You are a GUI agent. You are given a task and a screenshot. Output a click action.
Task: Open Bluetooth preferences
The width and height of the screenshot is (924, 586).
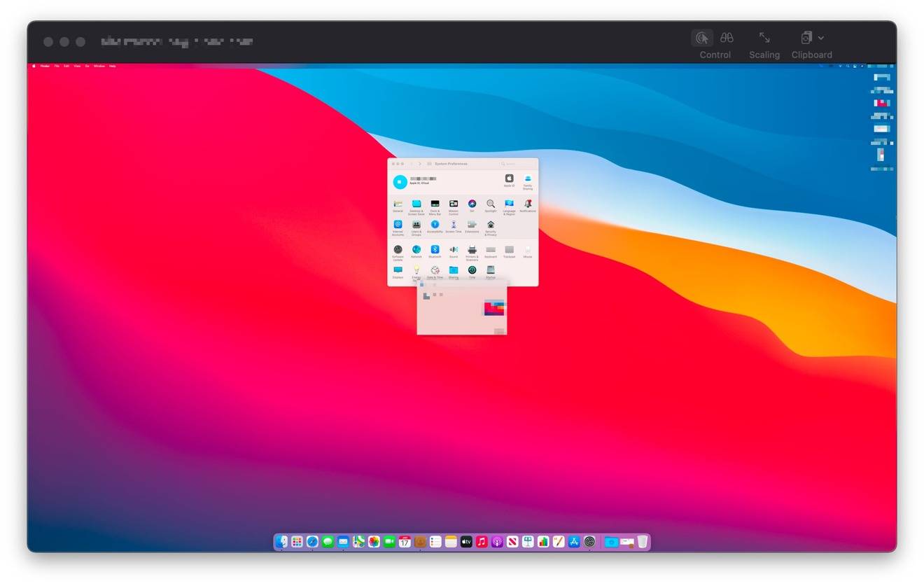(435, 252)
